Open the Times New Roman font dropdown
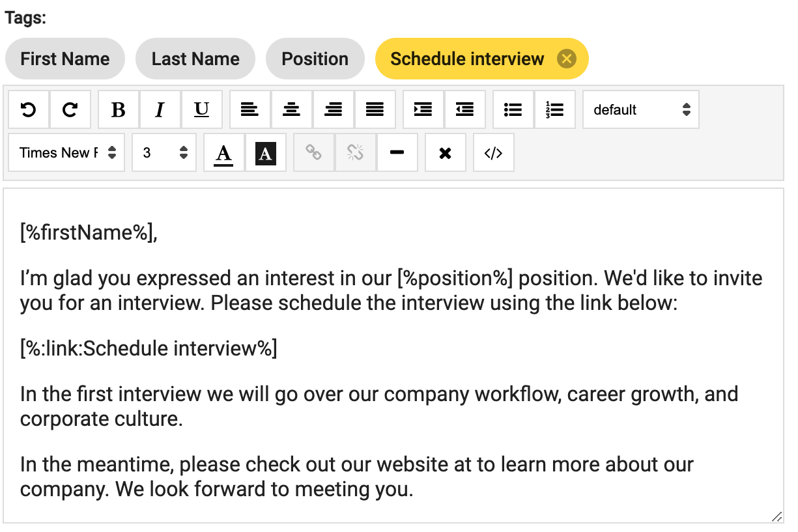Screen dimensions: 798x532 click(67, 152)
